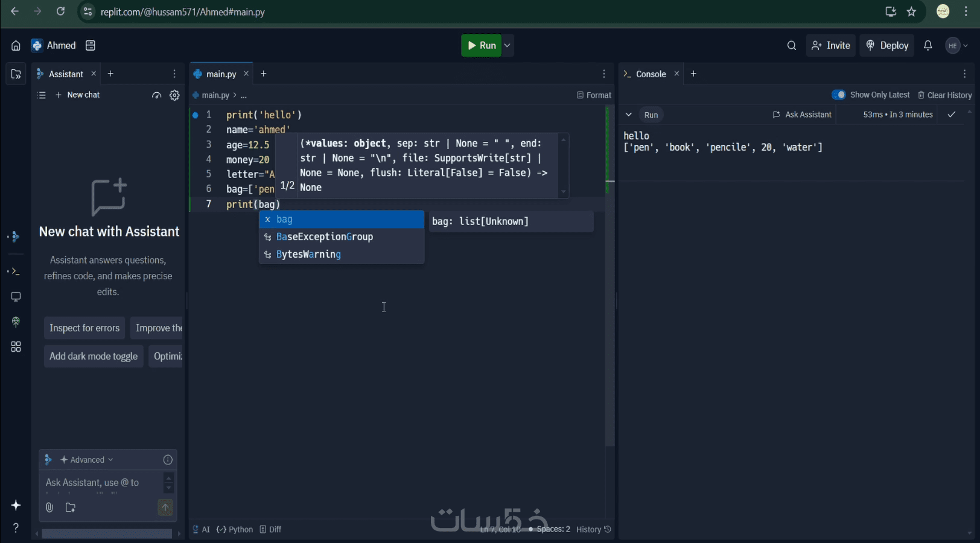Toggle the breakpoint on line 1

195,115
